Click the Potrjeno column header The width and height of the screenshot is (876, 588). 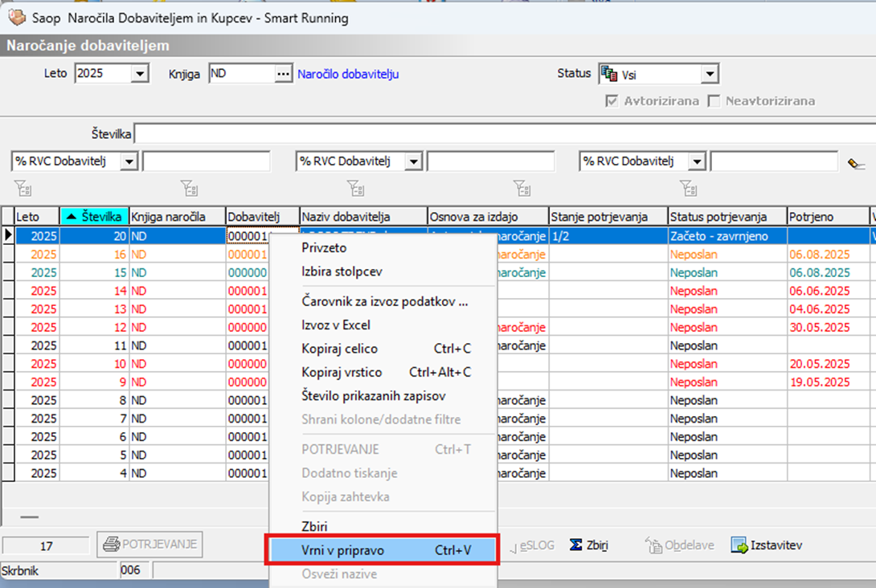coord(828,217)
